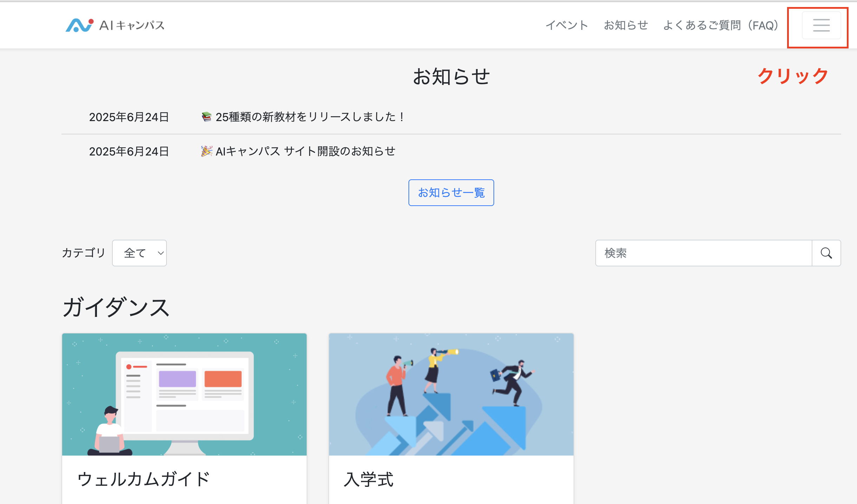Click the books emoji beside 新教材 news
Viewport: 857px width, 504px height.
tap(207, 117)
